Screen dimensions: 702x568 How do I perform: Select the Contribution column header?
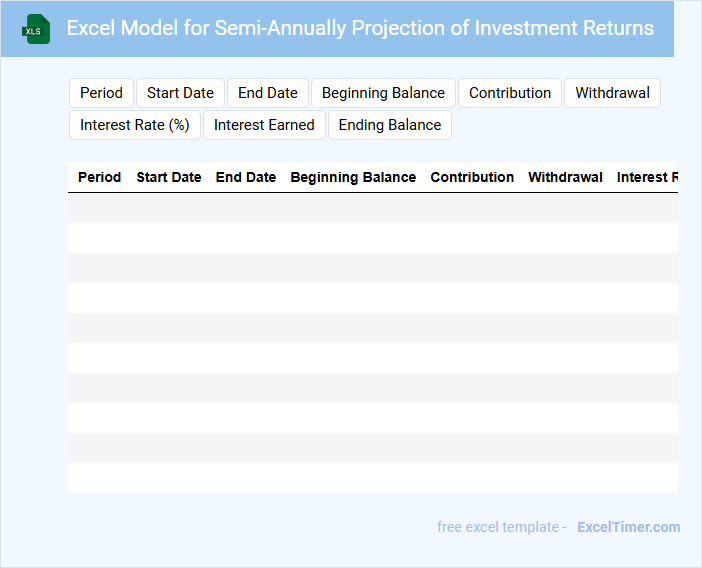[472, 177]
